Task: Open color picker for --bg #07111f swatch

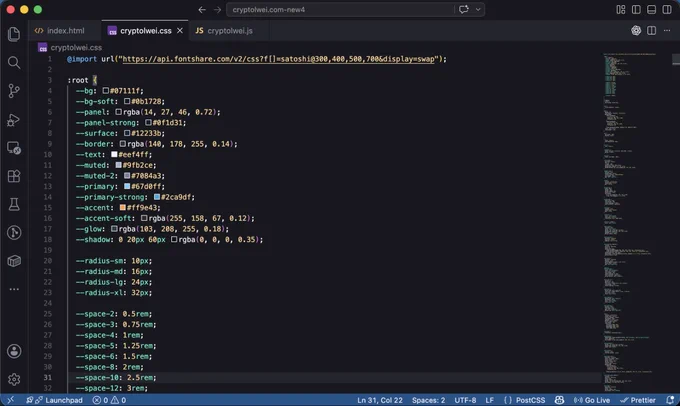Action: 105,91
